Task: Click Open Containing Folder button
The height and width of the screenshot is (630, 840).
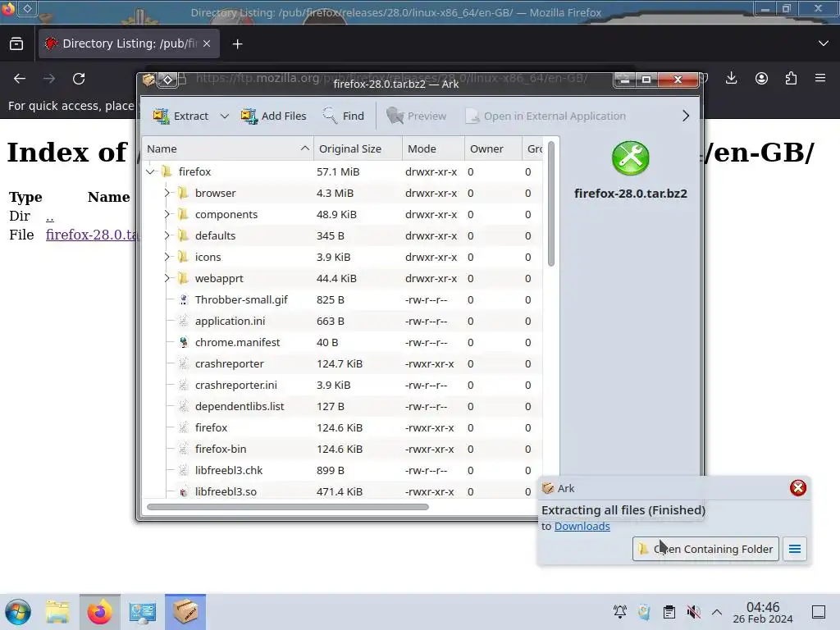Action: (705, 549)
